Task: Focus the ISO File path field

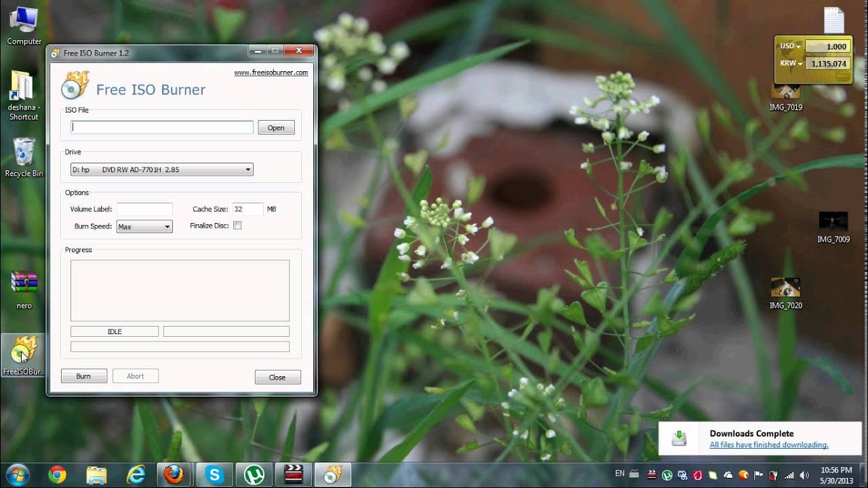Action: point(162,127)
